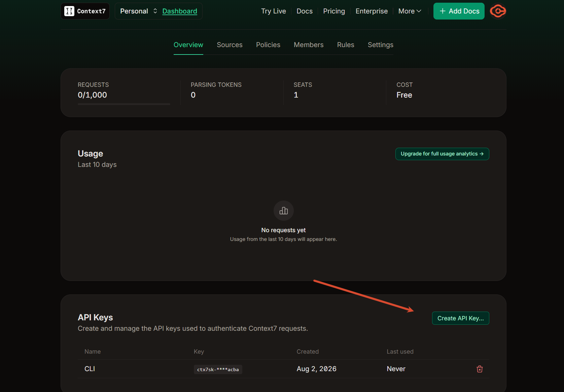Click the bar chart icon above No requests yet
Viewport: 564px width, 392px height.
point(284,211)
